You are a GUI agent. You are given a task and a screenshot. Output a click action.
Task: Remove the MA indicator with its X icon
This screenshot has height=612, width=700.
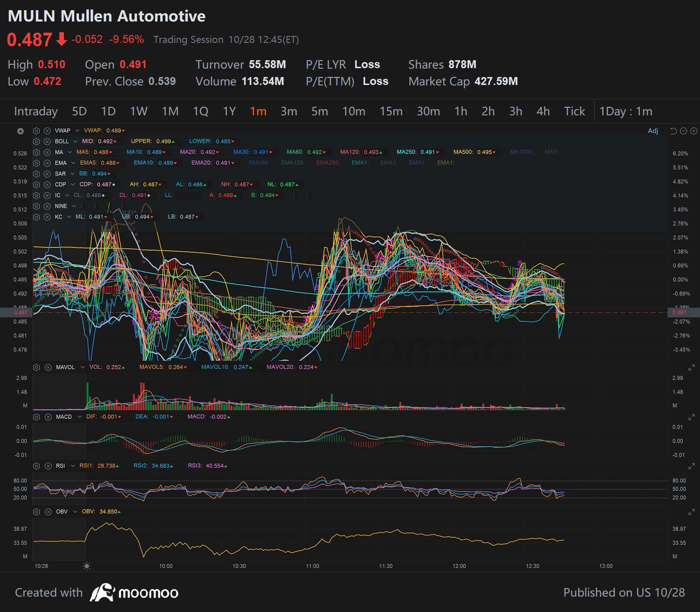[x=47, y=152]
